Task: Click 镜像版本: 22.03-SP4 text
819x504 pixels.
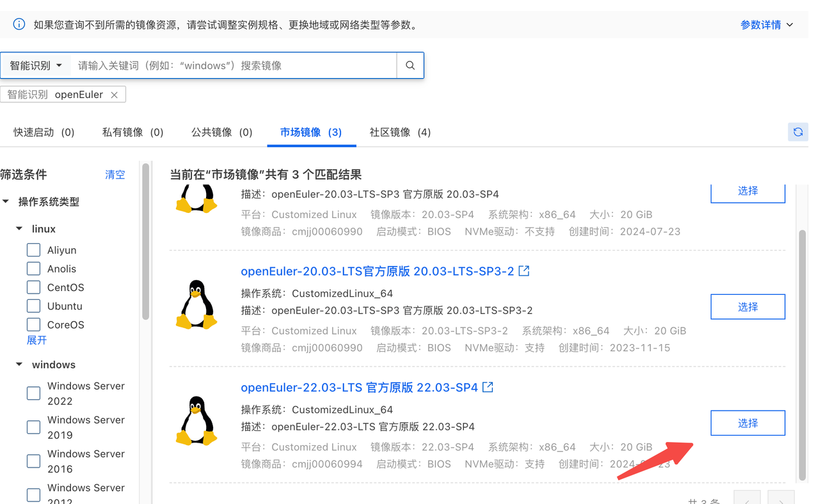Action: tap(422, 446)
